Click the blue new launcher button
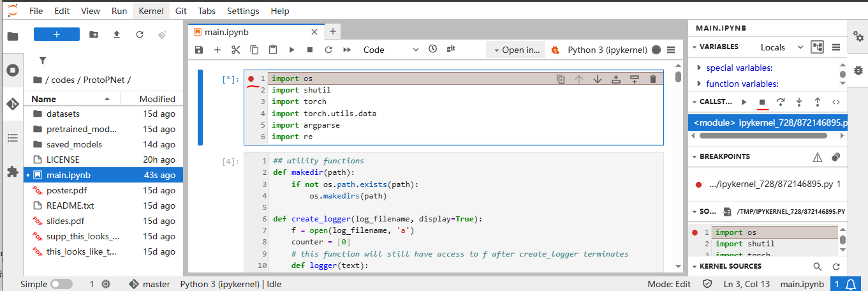Viewport: 868px width, 291px height. coord(57,34)
